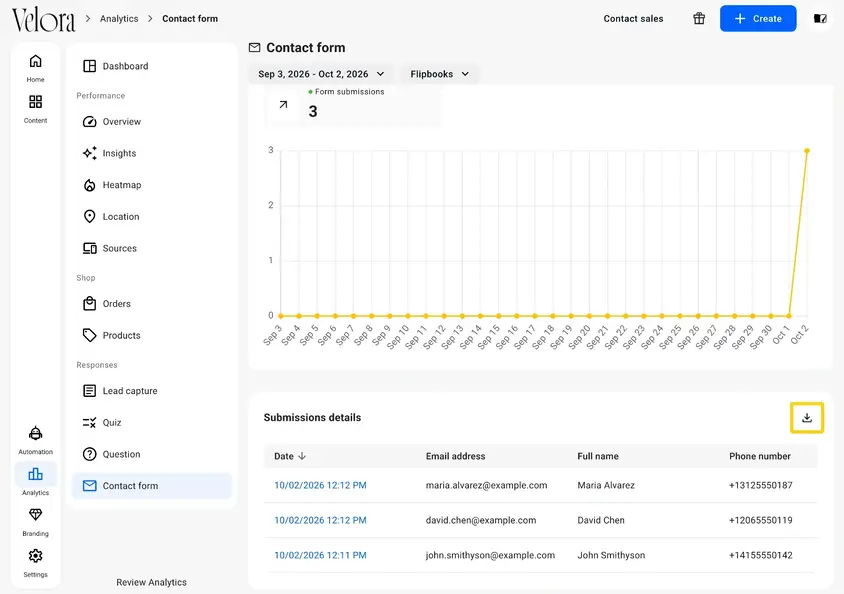Click phone number +13125550187
Viewport: 844px width, 594px height.
click(761, 485)
